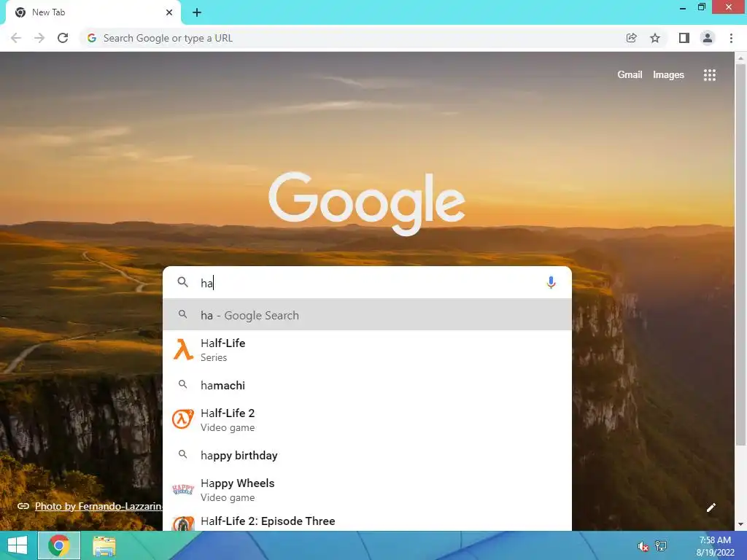Choose the "ha - Google Search" suggestion
Screen dimensions: 747x560
point(367,315)
